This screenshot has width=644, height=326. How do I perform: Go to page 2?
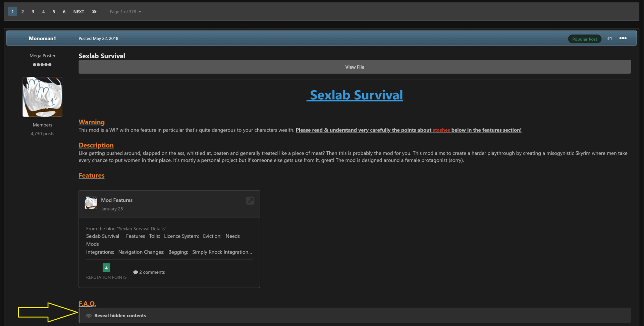22,12
